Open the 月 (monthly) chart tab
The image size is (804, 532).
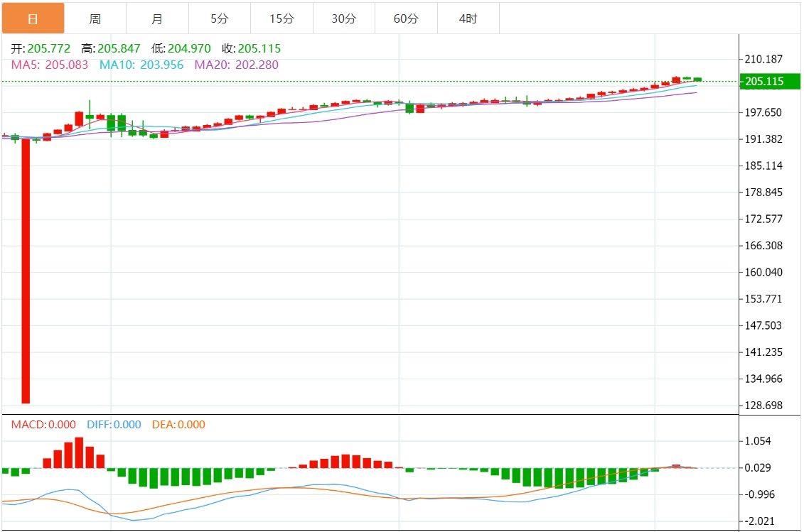[x=157, y=18]
